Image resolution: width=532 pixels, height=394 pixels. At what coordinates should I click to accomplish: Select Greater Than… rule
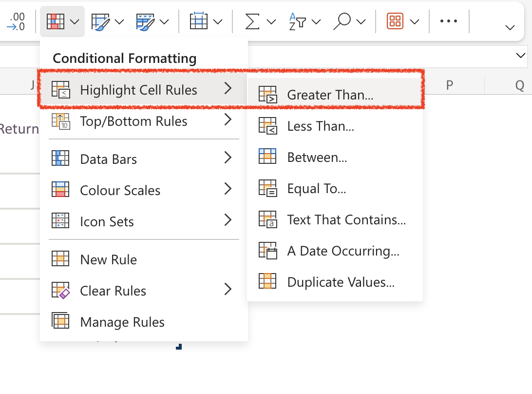tap(330, 95)
